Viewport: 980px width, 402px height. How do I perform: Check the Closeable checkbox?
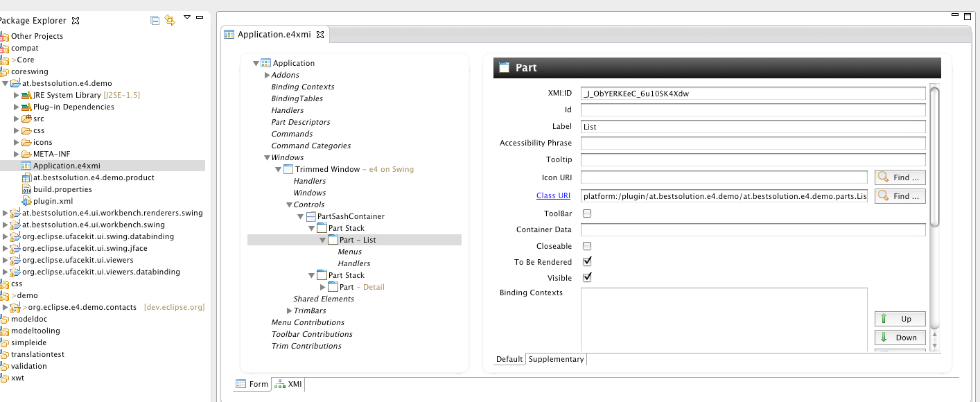587,246
